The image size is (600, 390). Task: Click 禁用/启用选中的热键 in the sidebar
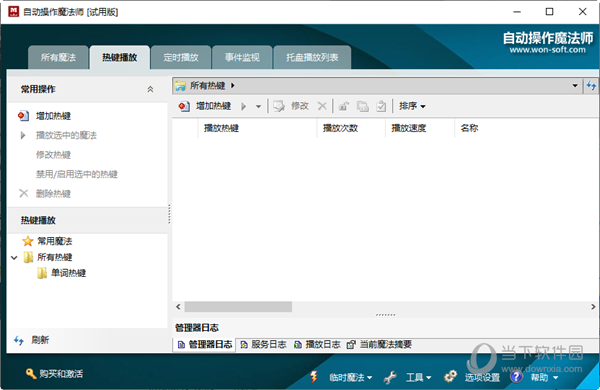tap(77, 174)
